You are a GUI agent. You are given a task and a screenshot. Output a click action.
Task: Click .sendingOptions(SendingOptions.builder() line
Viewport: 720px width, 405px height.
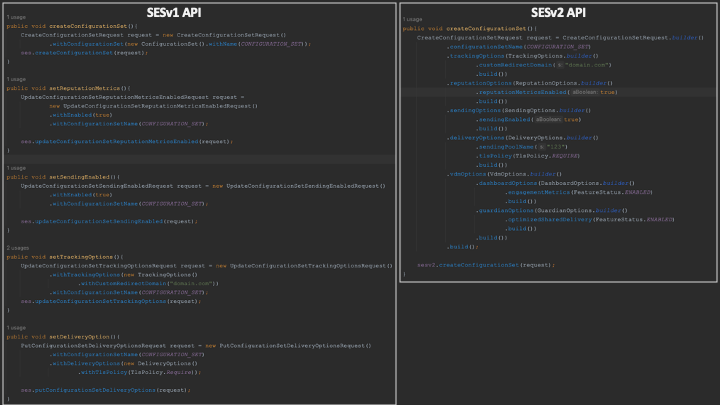click(x=519, y=111)
